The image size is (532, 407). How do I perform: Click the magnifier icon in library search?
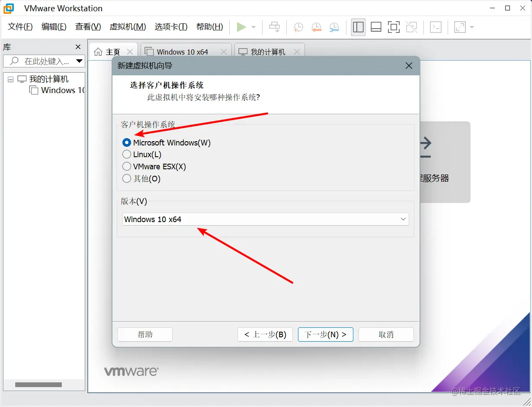click(15, 61)
